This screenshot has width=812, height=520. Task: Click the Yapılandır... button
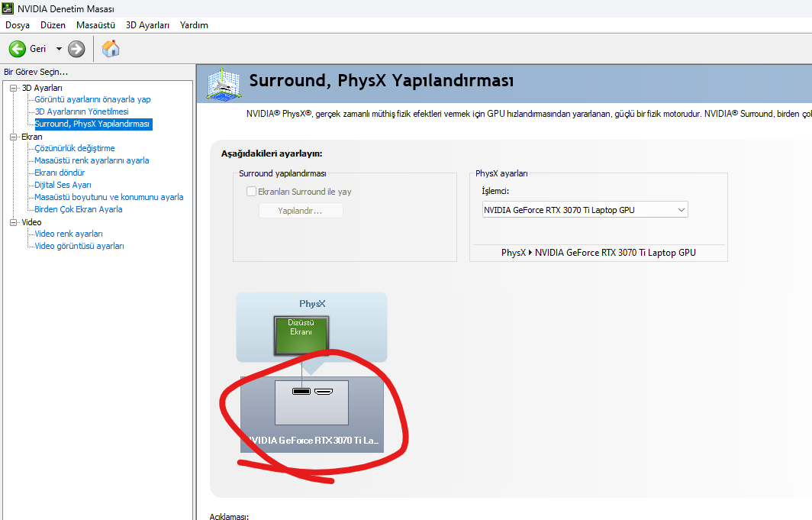tap(301, 211)
